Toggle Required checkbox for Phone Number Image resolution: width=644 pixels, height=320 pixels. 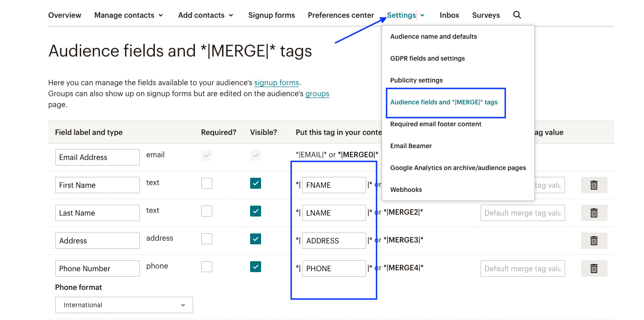pos(207,267)
